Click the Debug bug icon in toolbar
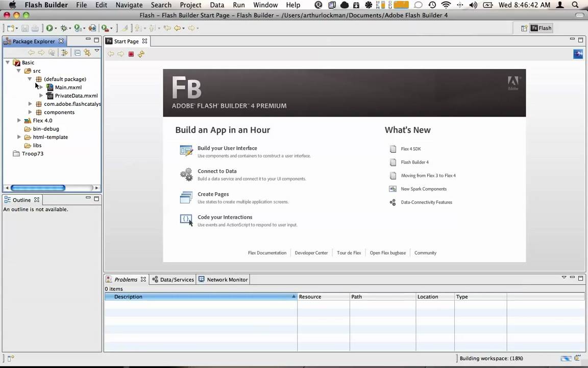The image size is (588, 368). (64, 28)
